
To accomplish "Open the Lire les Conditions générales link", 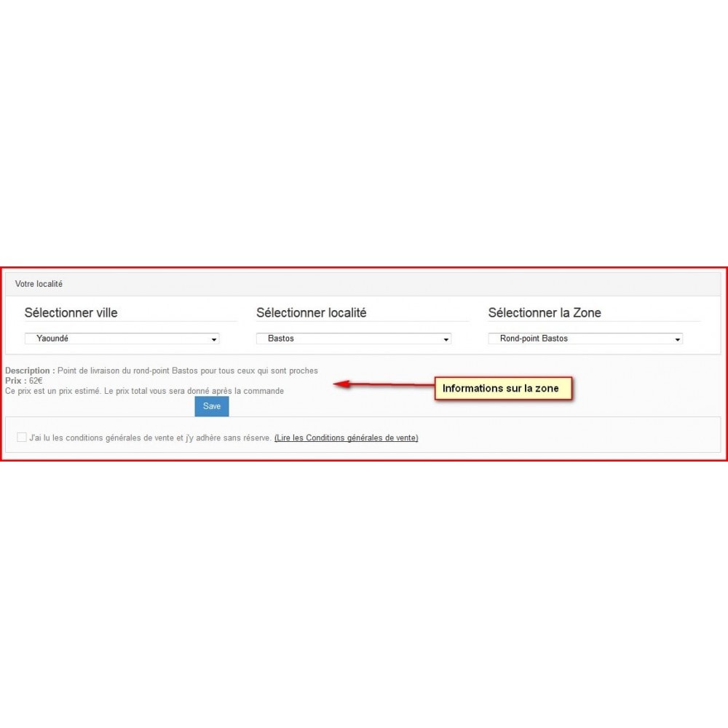I will pos(346,438).
